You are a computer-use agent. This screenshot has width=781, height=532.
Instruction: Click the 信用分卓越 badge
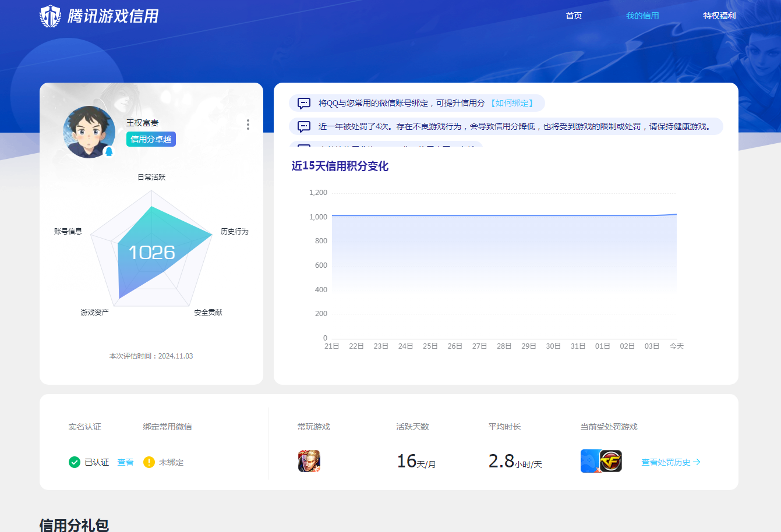tap(151, 139)
